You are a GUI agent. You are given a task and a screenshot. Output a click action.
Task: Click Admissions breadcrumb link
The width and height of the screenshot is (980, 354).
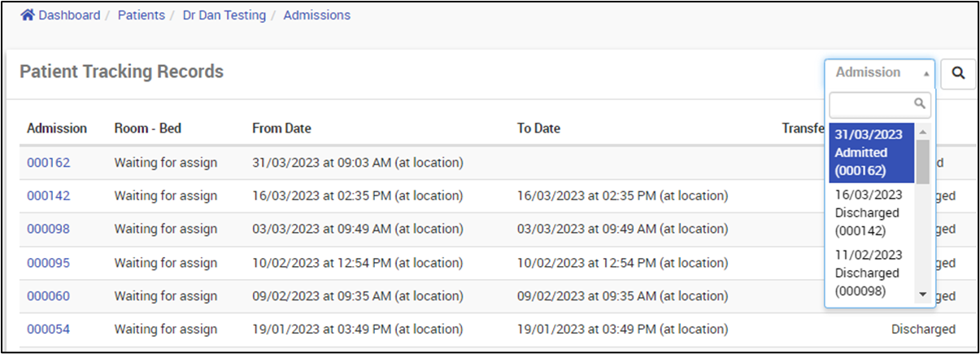(317, 15)
